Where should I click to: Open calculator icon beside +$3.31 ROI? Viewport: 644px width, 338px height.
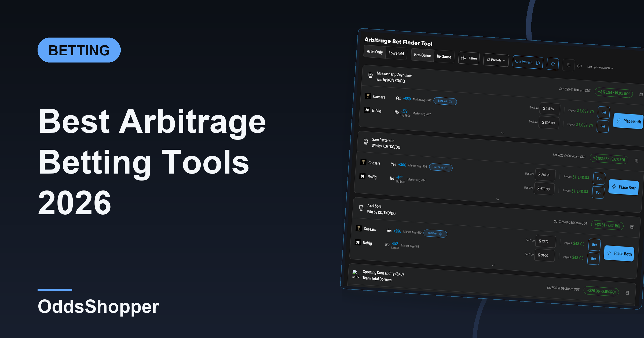pos(632,227)
